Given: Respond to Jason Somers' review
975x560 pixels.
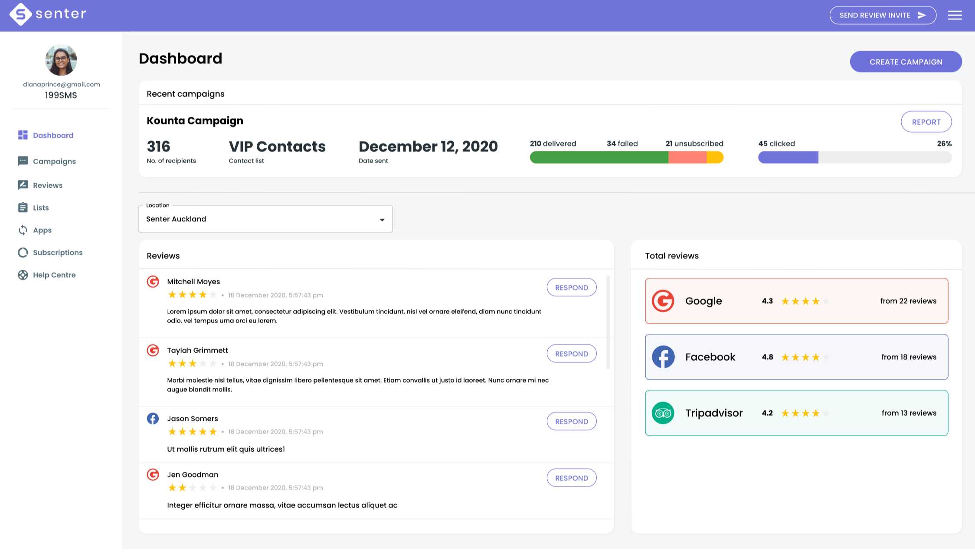Looking at the screenshot, I should (571, 421).
